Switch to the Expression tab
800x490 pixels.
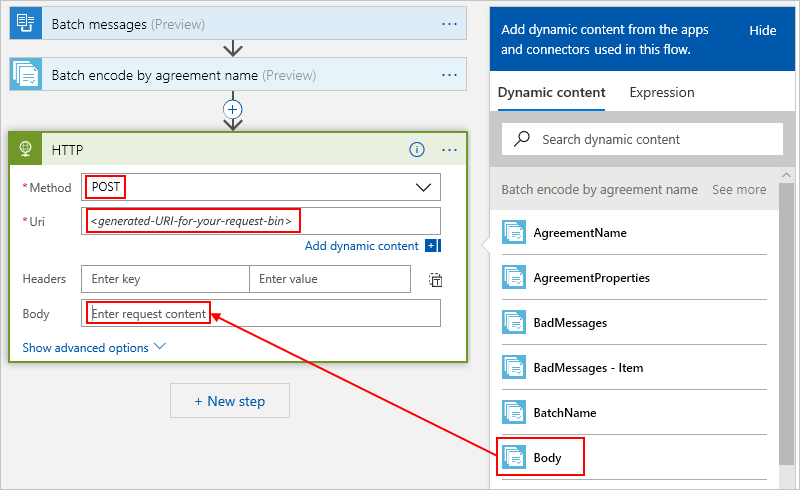(661, 92)
